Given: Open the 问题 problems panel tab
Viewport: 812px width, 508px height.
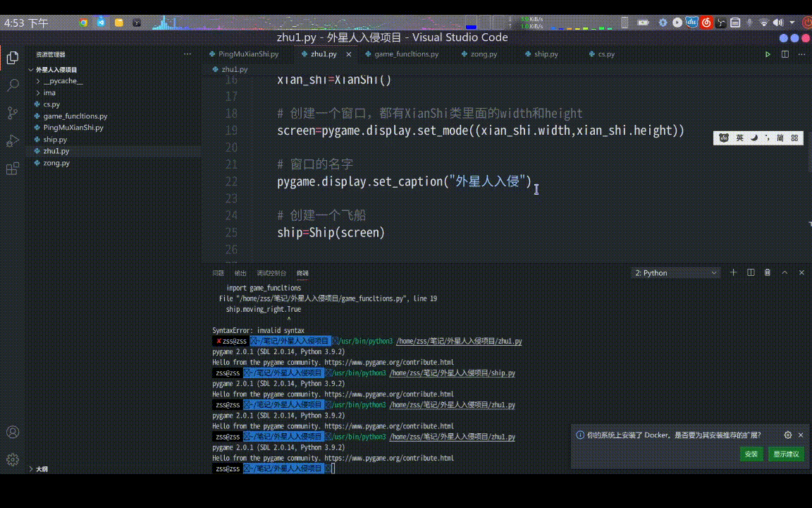Looking at the screenshot, I should (x=218, y=273).
